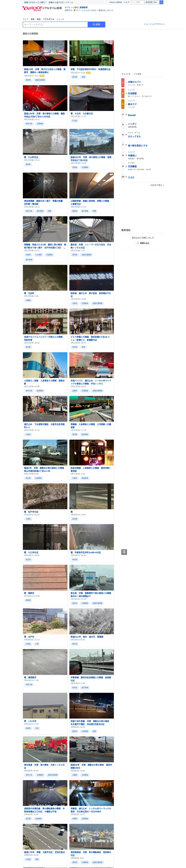Image resolution: width=186 pixels, height=868 pixels.
Task: Click 福岡県 tag under 久山町付近 card
Action: coord(28,164)
